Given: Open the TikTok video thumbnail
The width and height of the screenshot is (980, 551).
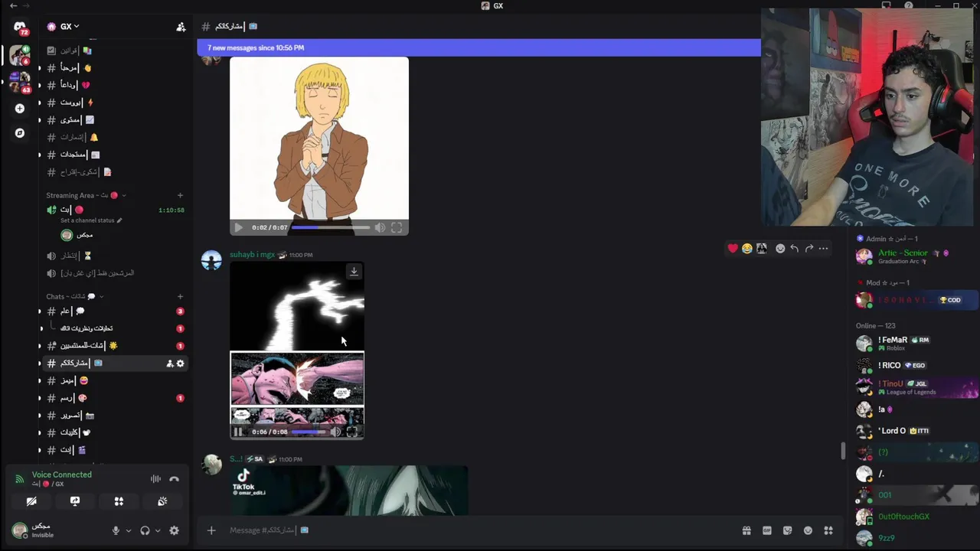Looking at the screenshot, I should 349,490.
